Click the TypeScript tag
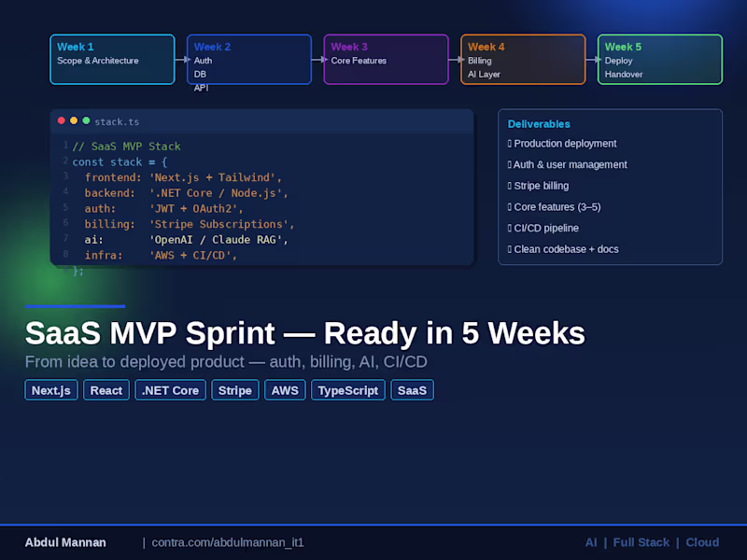Viewport: 747px width, 560px height. pos(348,390)
